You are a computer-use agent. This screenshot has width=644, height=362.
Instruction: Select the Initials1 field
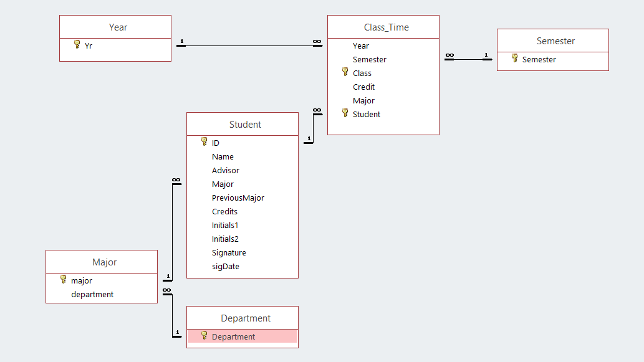coord(225,226)
